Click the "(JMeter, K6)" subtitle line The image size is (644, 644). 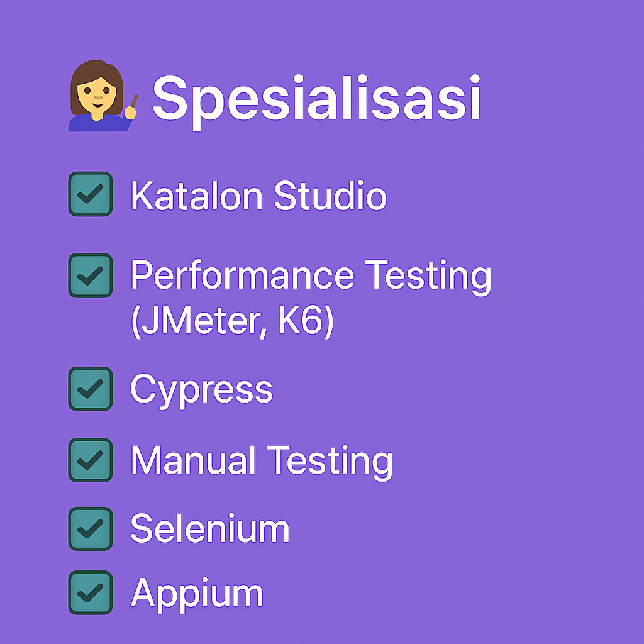pos(231,322)
